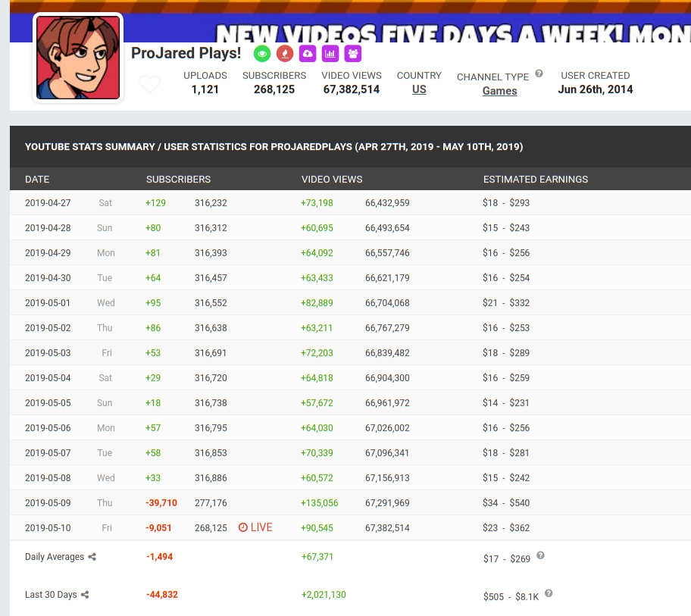This screenshot has width=691, height=616.
Task: Select the 66,432,959 video views total
Action: coord(387,203)
